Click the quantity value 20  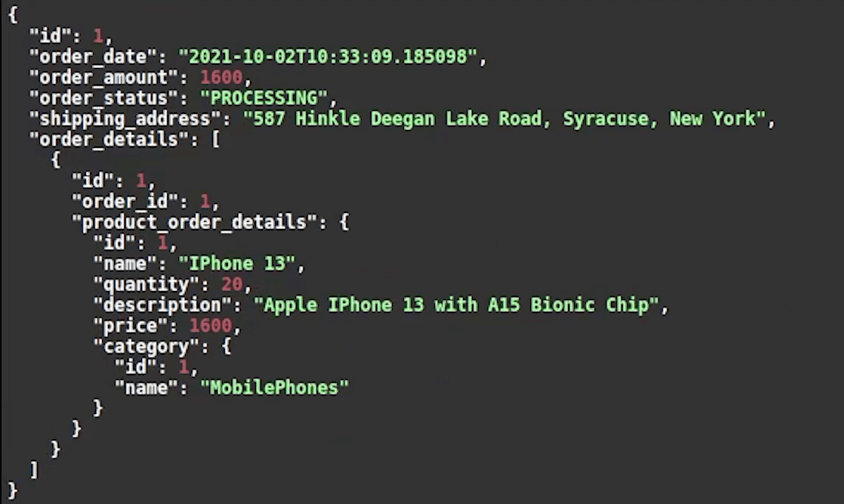232,285
